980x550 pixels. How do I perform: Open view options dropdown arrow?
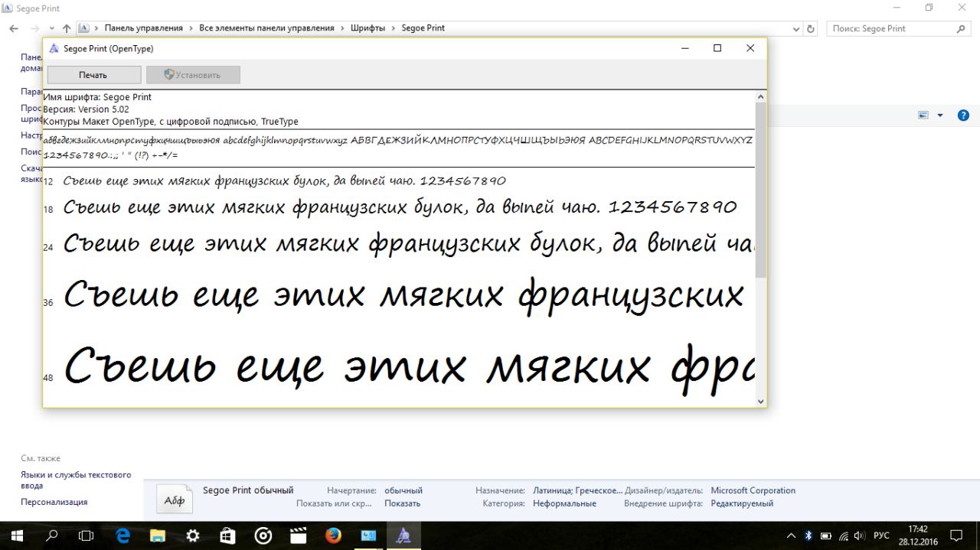point(940,116)
